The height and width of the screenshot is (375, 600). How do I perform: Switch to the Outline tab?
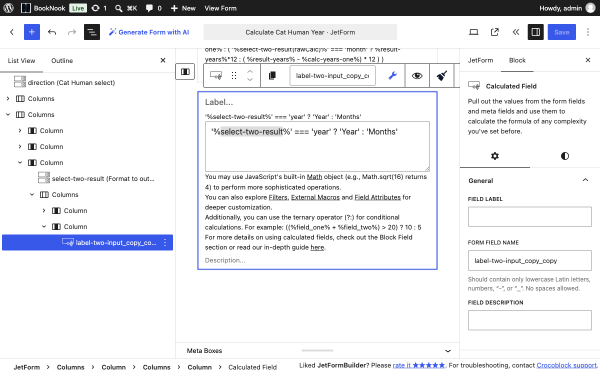(62, 60)
